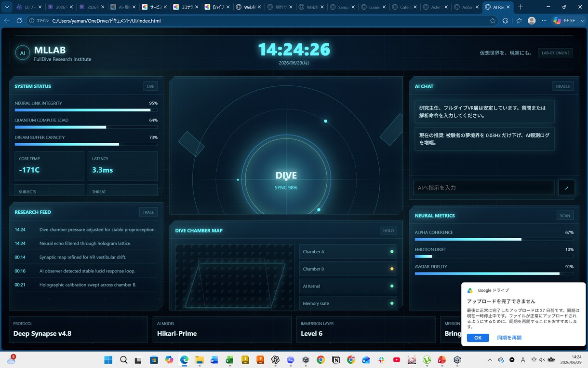
Task: Send the AI chat instruction with arrow button
Action: click(x=566, y=188)
